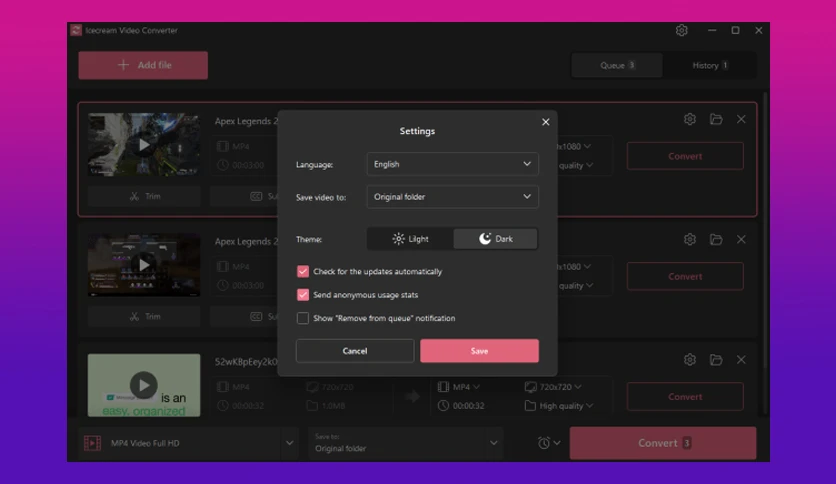Toggle Check for the updates automatically

point(302,271)
